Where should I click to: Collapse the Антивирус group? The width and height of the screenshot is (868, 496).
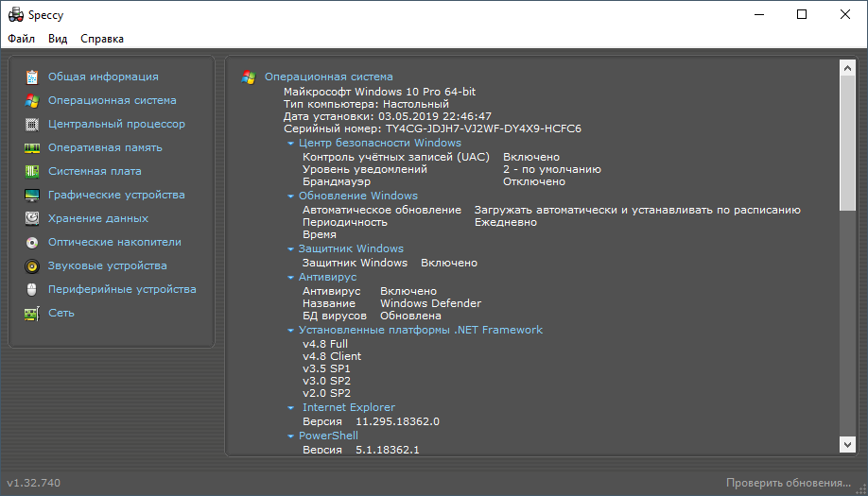(290, 278)
